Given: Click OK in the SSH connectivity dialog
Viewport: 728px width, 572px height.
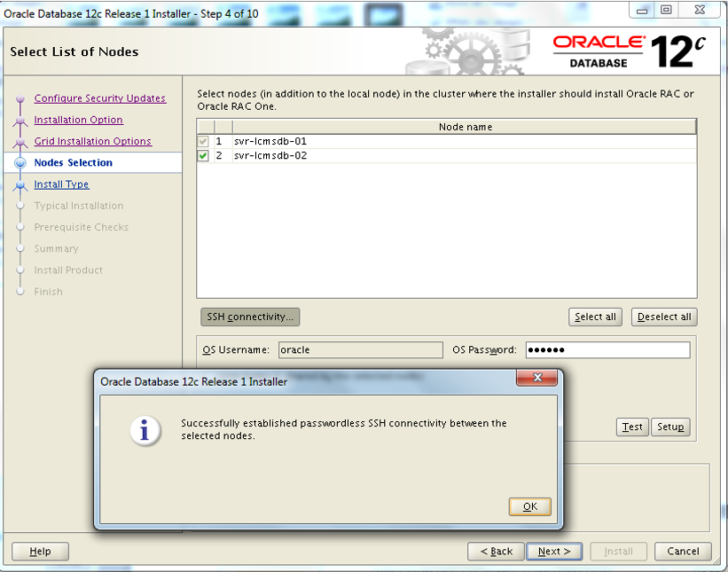Looking at the screenshot, I should (x=529, y=506).
